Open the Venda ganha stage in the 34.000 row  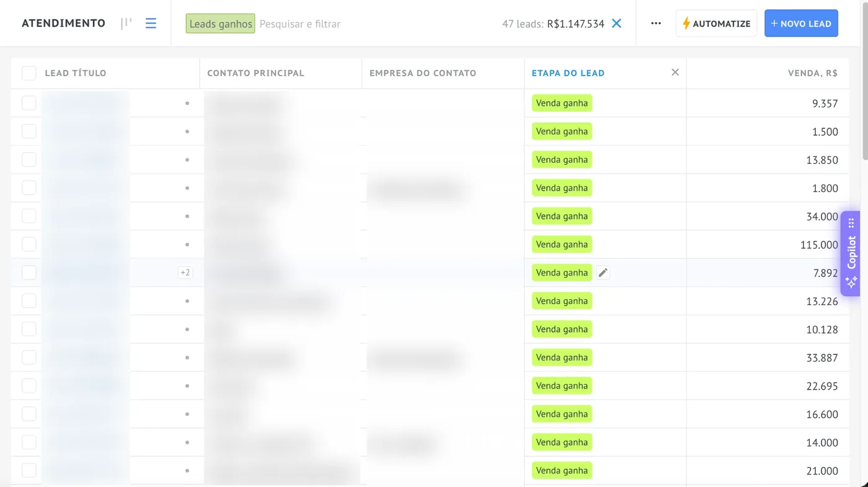pos(562,216)
